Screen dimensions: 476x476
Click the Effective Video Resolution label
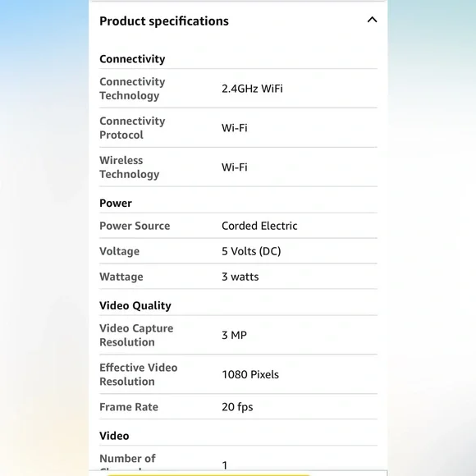pos(139,374)
